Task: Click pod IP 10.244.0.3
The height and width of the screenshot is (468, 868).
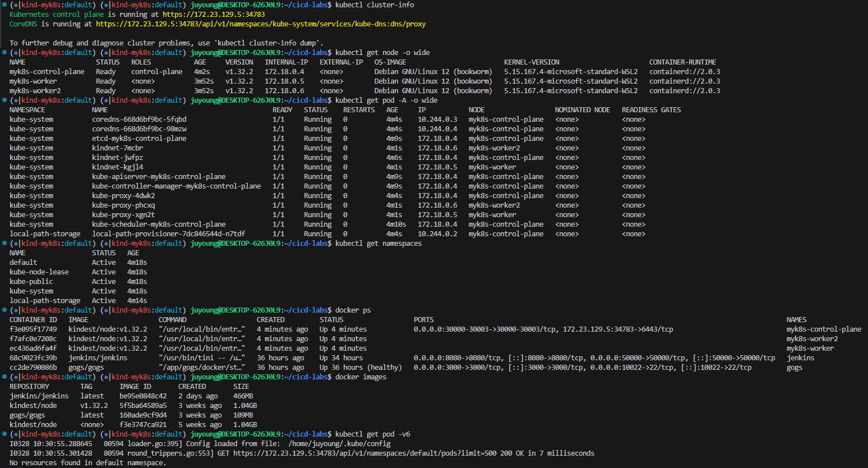Action: tap(437, 120)
